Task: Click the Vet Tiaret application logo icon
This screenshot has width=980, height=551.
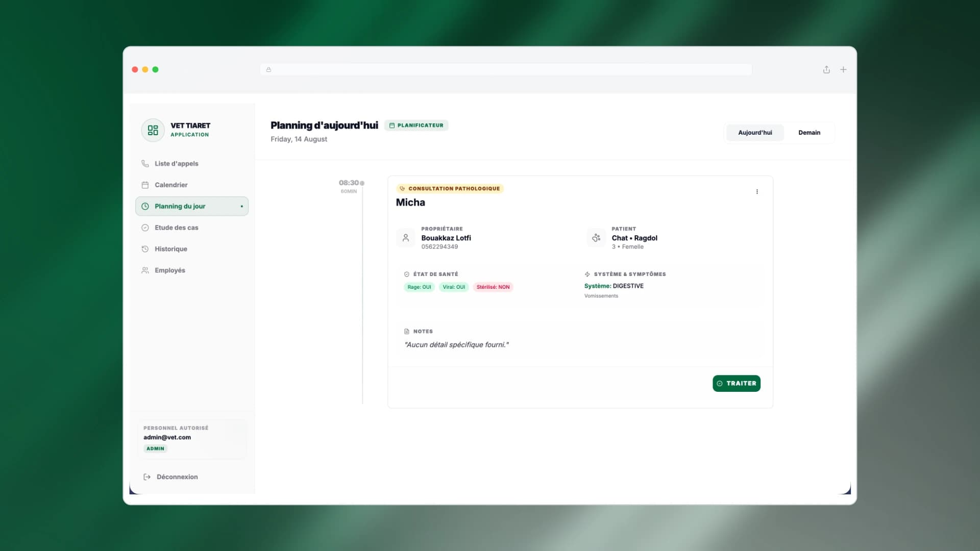Action: (153, 130)
